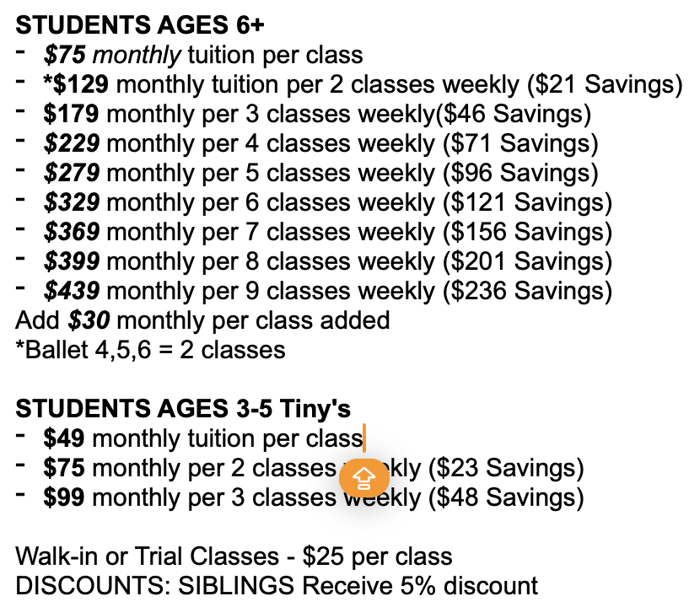Click the $75 monthly tuition line

click(202, 56)
